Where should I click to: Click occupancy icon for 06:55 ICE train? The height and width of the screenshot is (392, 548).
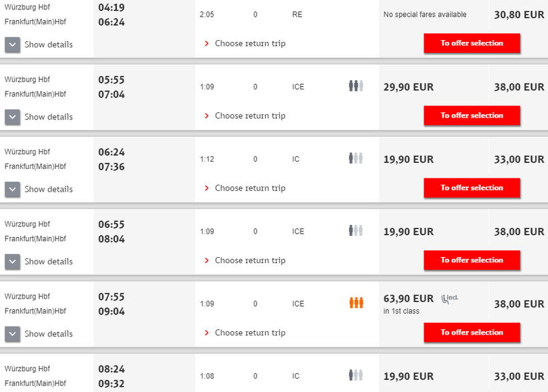point(356,231)
